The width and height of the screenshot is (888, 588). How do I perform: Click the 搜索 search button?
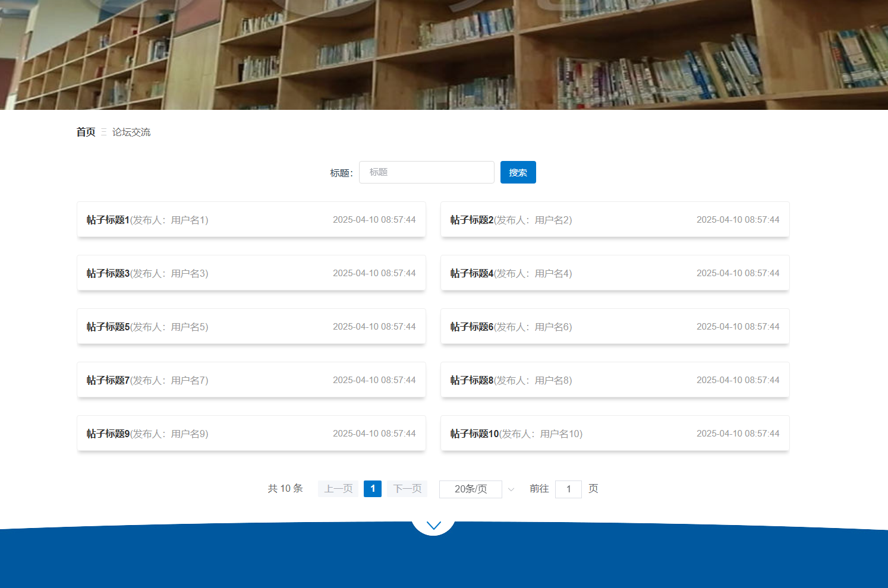518,172
